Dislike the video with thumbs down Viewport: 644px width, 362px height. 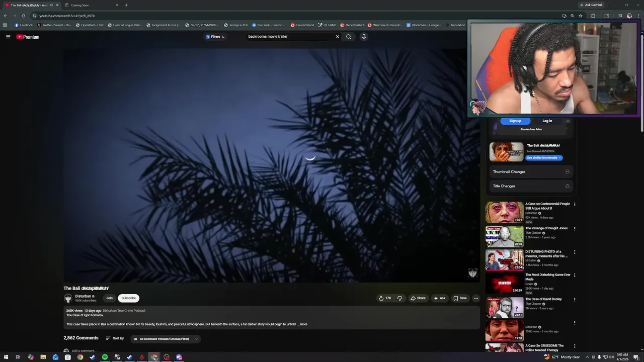[400, 298]
